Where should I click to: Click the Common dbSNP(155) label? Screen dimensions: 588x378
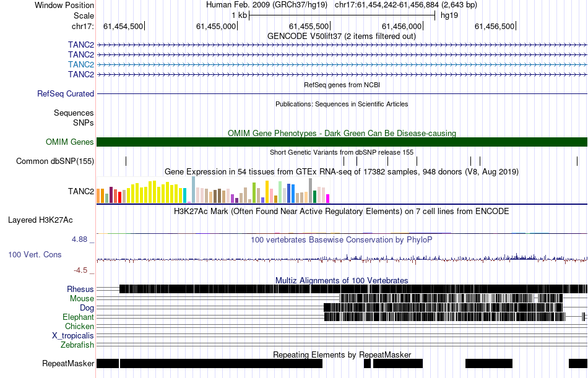(55, 161)
